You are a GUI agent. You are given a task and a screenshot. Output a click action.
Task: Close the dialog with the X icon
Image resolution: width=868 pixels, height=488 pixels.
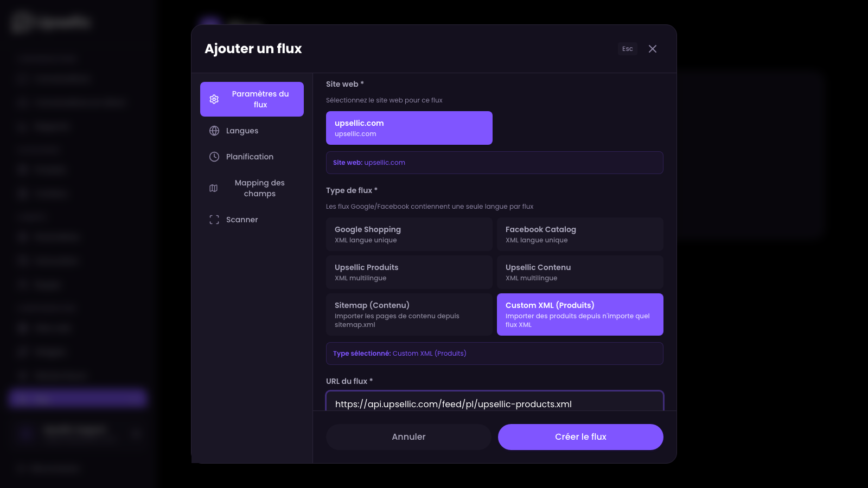653,49
